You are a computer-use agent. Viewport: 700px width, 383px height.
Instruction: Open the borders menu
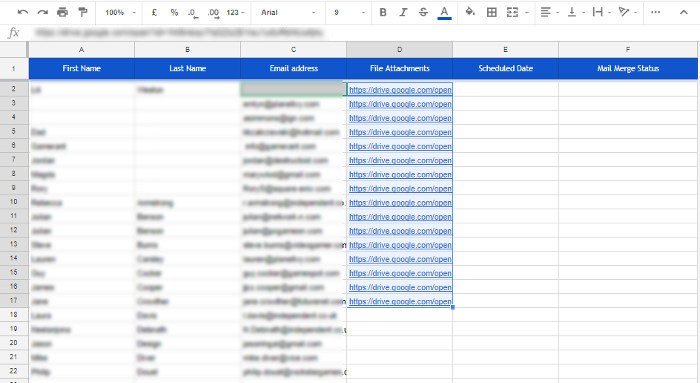[x=492, y=12]
